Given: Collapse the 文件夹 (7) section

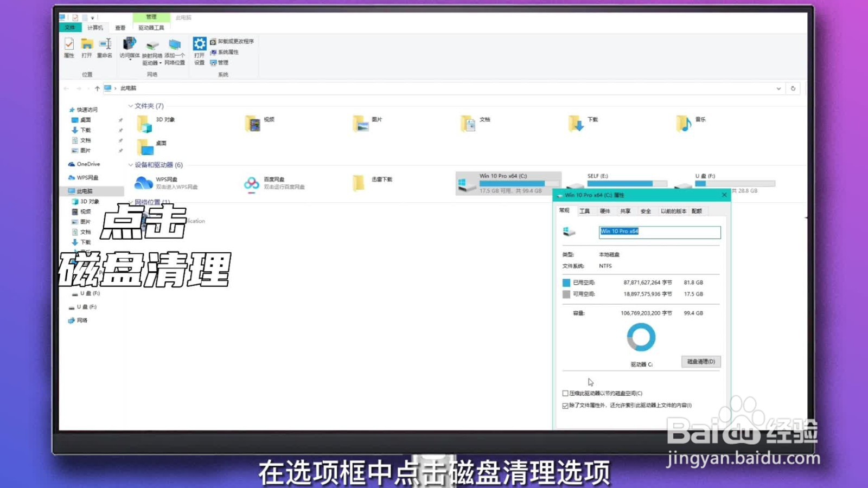Looking at the screenshot, I should [130, 106].
